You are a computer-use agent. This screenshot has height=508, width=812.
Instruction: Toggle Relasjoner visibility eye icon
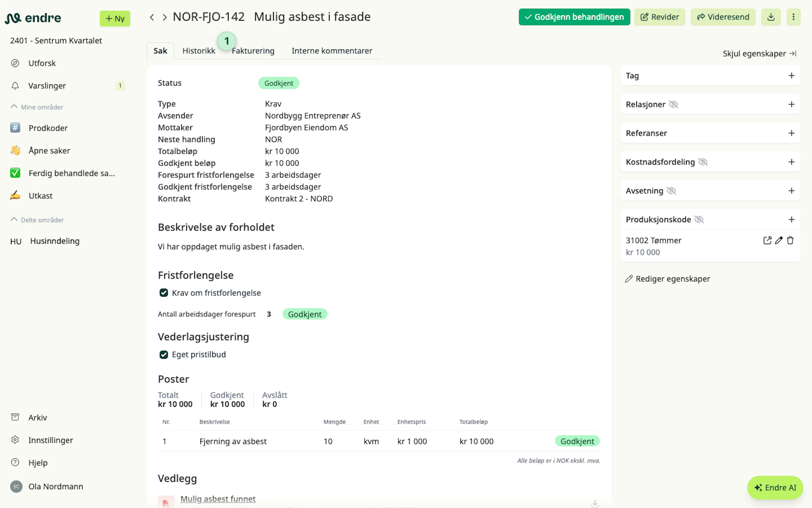pos(673,105)
